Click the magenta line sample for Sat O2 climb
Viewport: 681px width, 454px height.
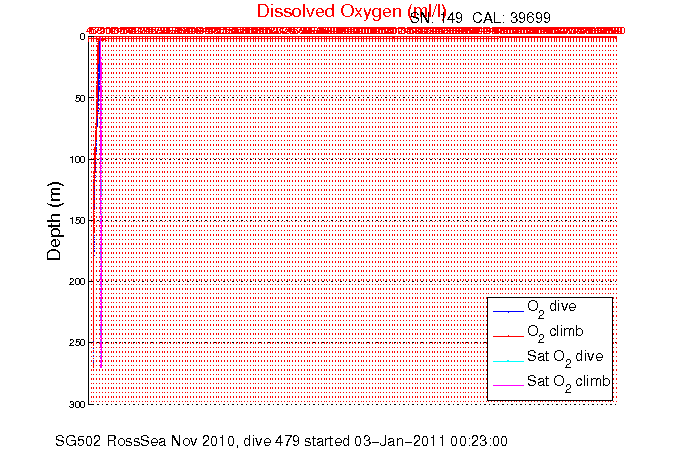(x=508, y=383)
